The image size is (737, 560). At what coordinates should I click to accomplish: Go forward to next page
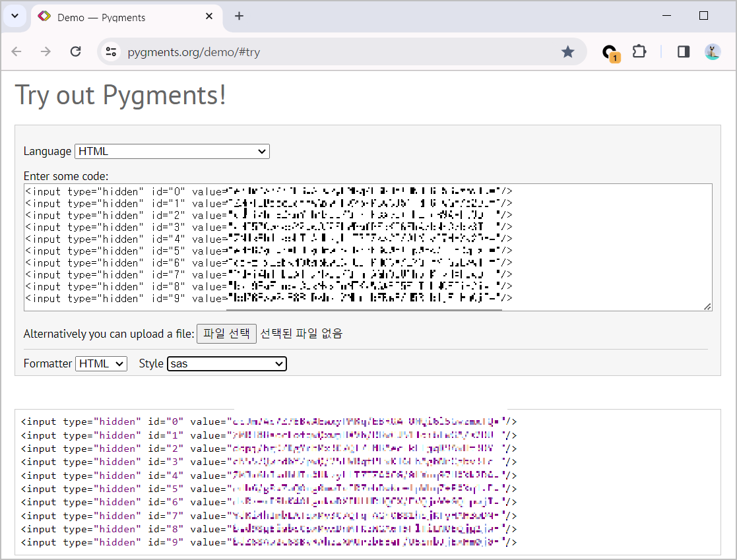coord(46,51)
